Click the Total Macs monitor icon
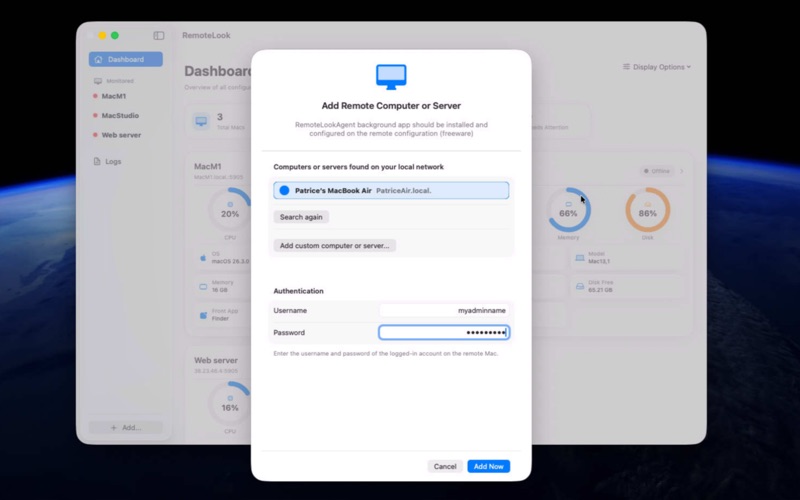This screenshot has height=500, width=800. pyautogui.click(x=202, y=121)
